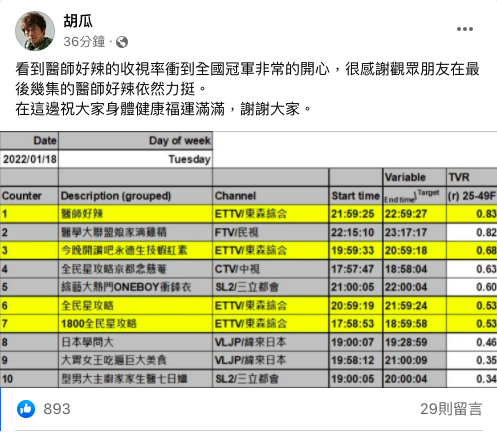The height and width of the screenshot is (432, 497).
Task: Click the end time 22:00:04
Action: coord(415,287)
